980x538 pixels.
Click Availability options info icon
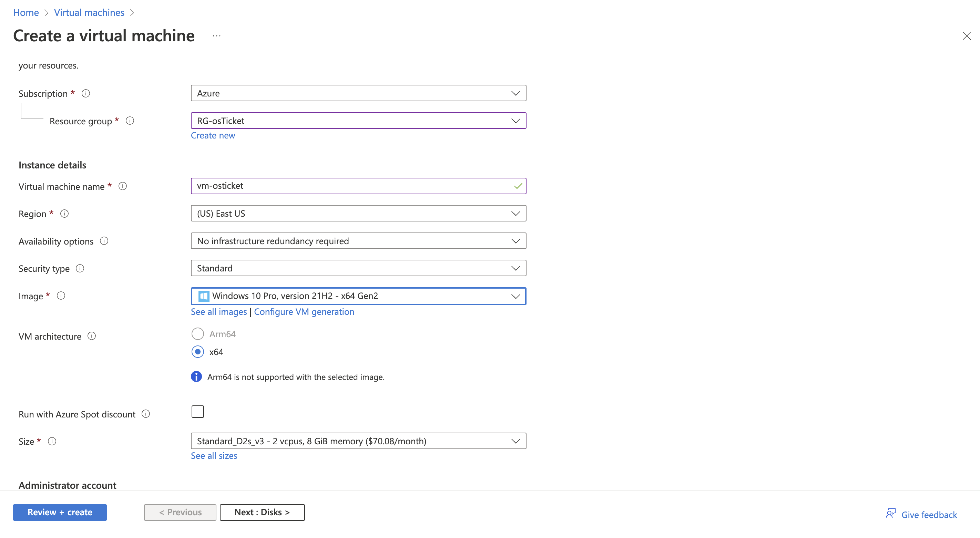tap(104, 241)
